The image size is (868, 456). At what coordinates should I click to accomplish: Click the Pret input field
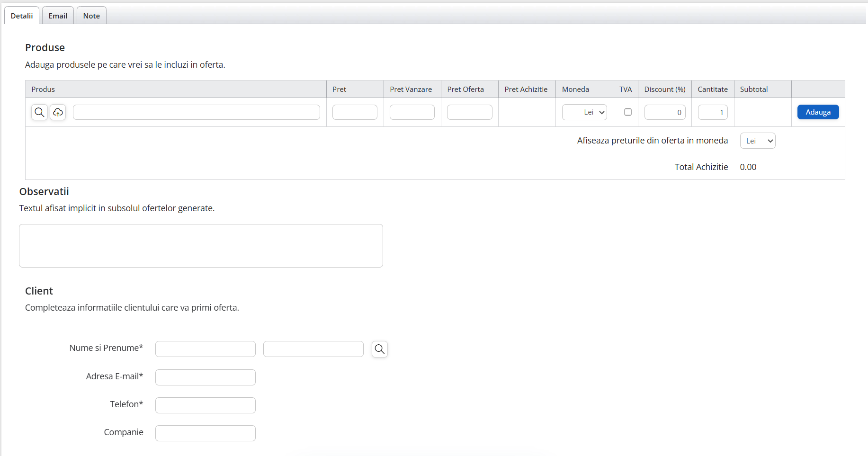[355, 112]
